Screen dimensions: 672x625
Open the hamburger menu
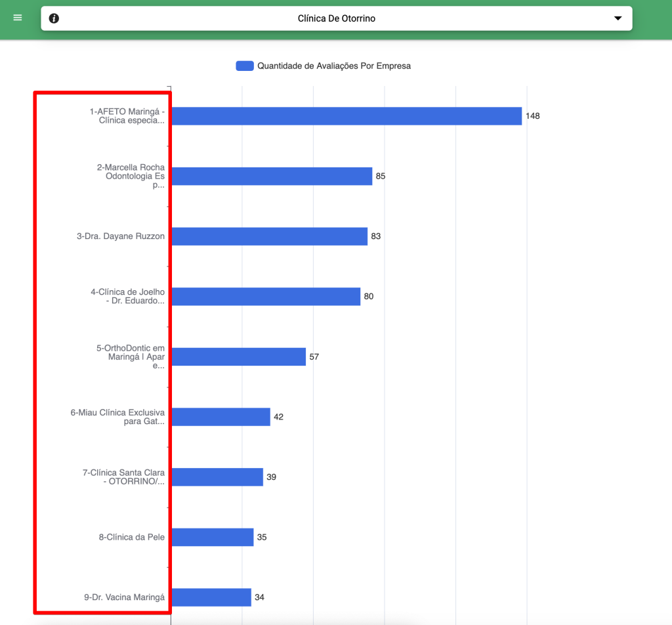(x=18, y=18)
